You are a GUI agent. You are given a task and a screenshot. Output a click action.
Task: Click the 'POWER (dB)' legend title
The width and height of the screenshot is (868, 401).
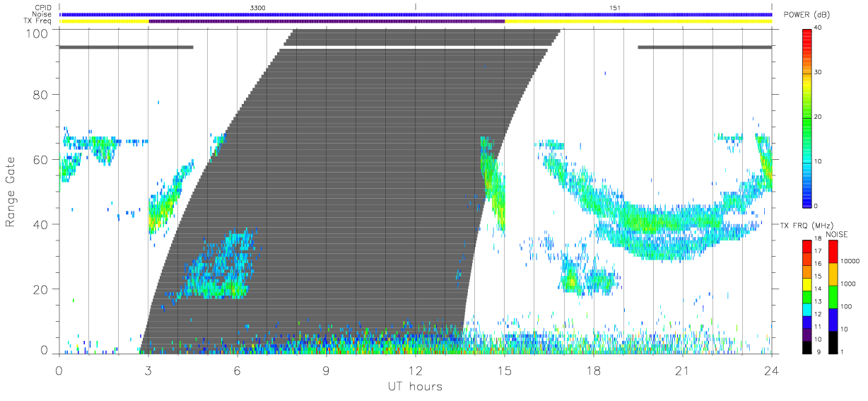[807, 16]
